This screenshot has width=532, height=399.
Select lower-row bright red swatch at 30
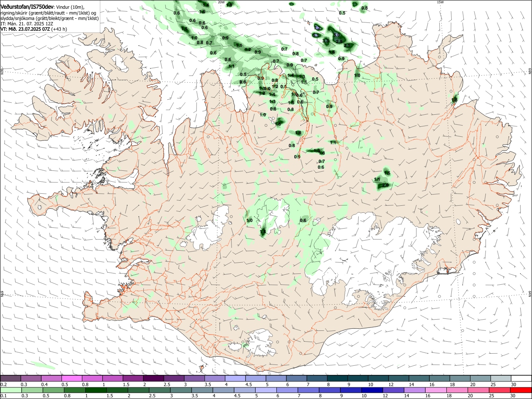pos(521,390)
